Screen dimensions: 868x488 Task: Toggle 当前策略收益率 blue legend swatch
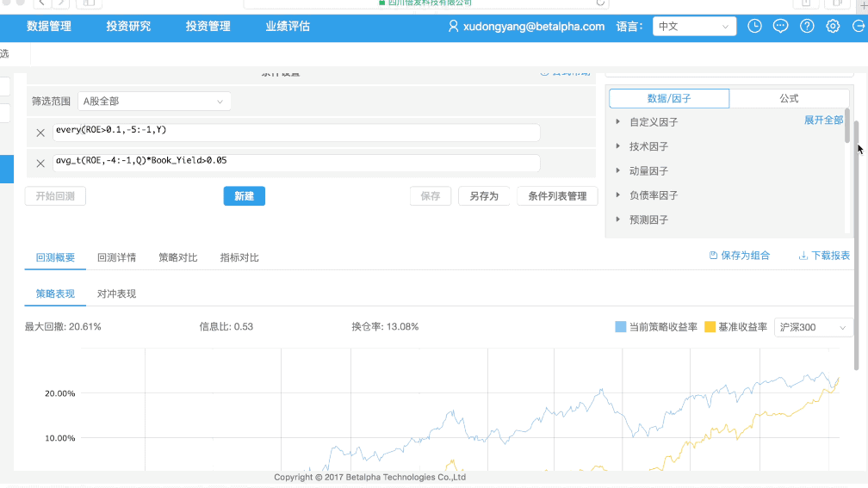621,327
